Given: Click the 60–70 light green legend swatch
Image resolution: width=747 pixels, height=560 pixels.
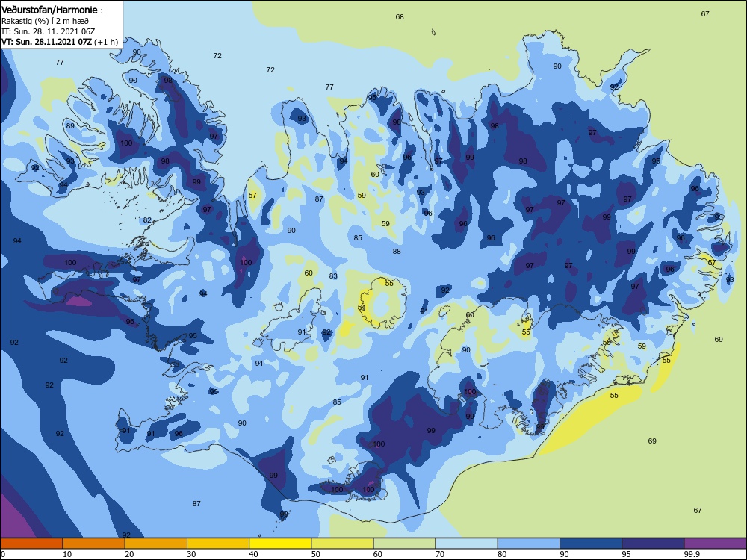Looking at the screenshot, I should click(404, 544).
